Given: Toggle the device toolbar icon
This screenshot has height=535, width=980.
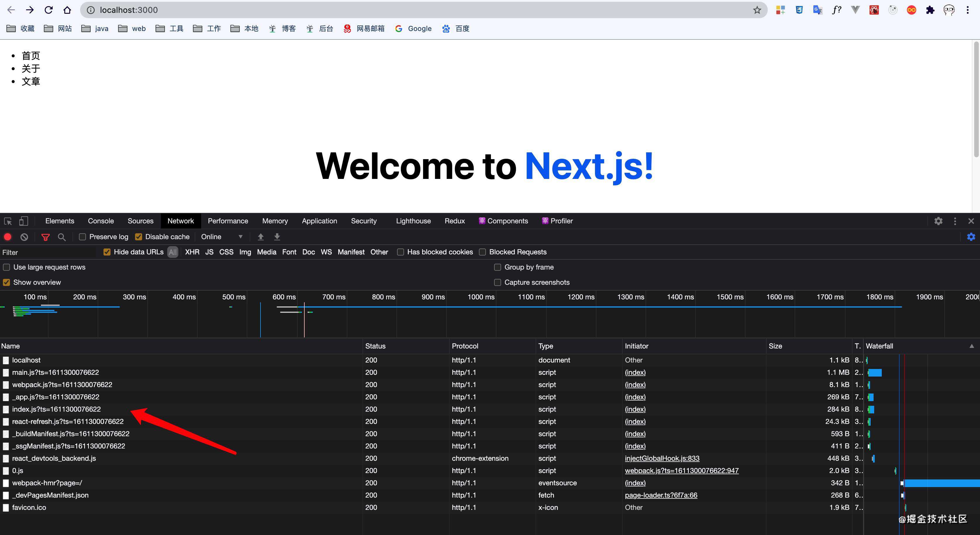Looking at the screenshot, I should click(x=24, y=221).
